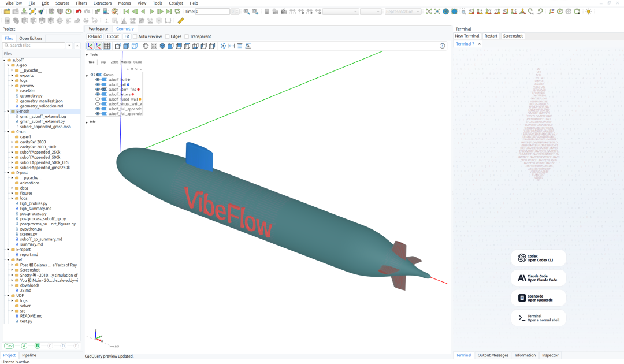The width and height of the screenshot is (624, 364).
Task: Open Claude Code from the launcher card
Action: click(x=538, y=278)
